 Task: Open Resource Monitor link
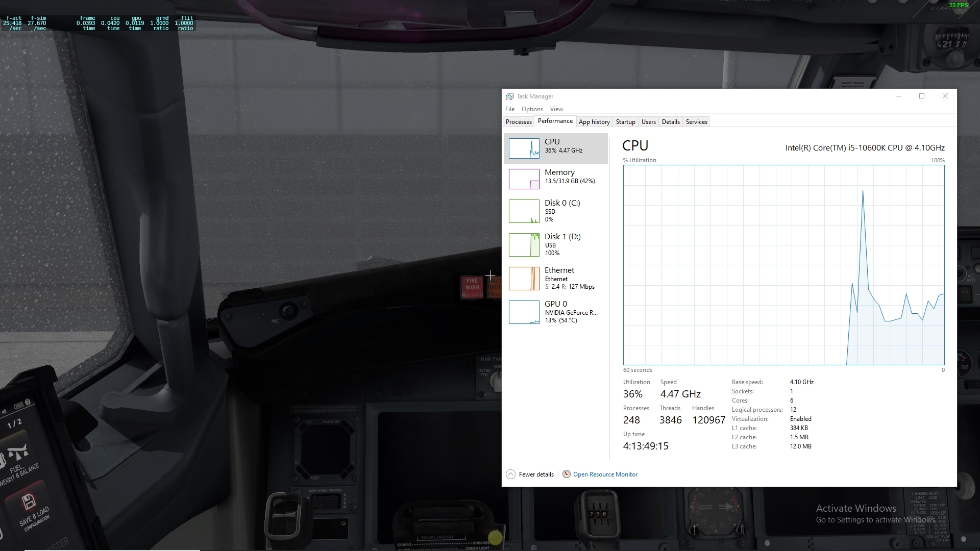tap(605, 474)
